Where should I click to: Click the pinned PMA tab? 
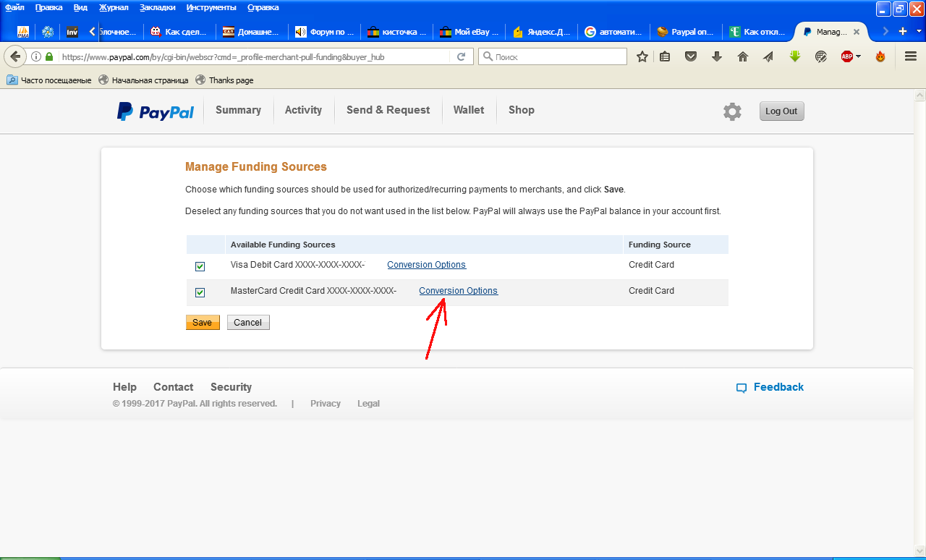point(23,32)
